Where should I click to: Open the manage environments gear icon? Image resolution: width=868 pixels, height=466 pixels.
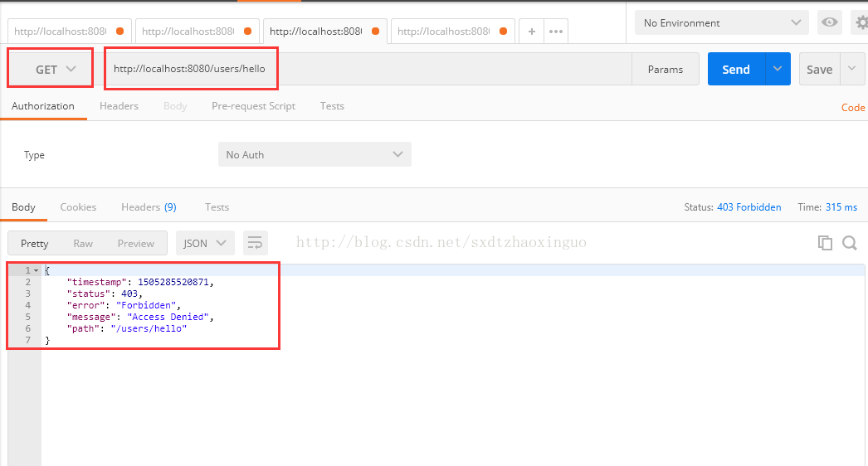[861, 22]
